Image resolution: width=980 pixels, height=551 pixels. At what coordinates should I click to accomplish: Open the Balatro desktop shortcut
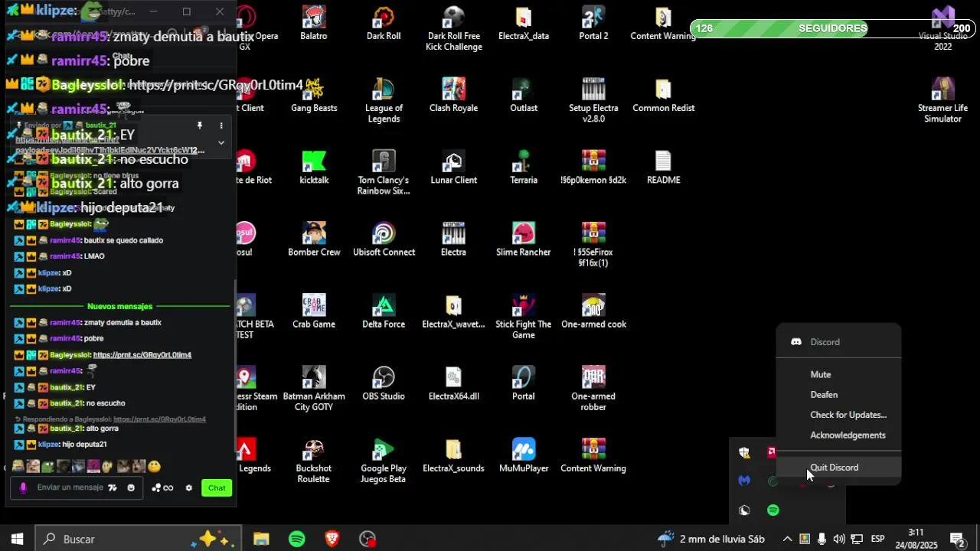click(x=314, y=23)
